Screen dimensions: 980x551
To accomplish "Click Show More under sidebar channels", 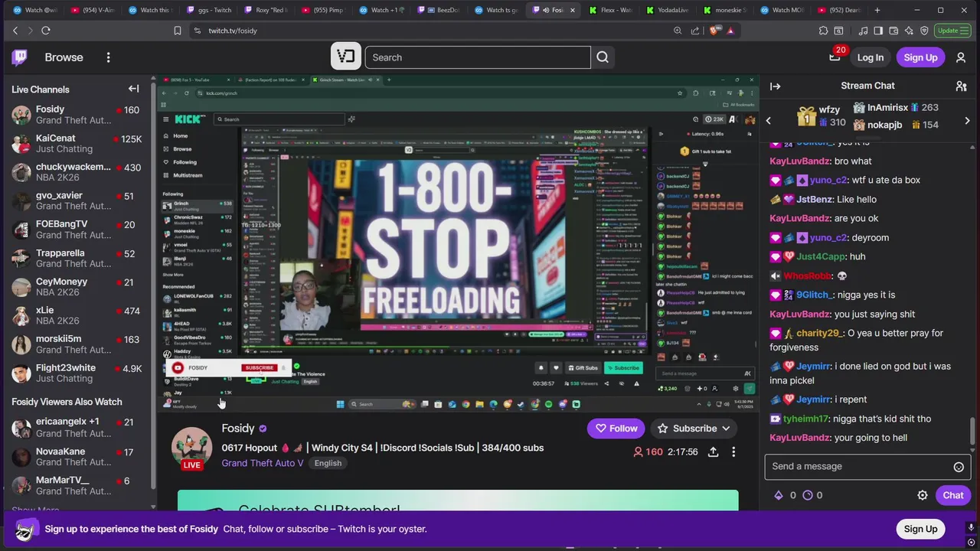I will (35, 510).
